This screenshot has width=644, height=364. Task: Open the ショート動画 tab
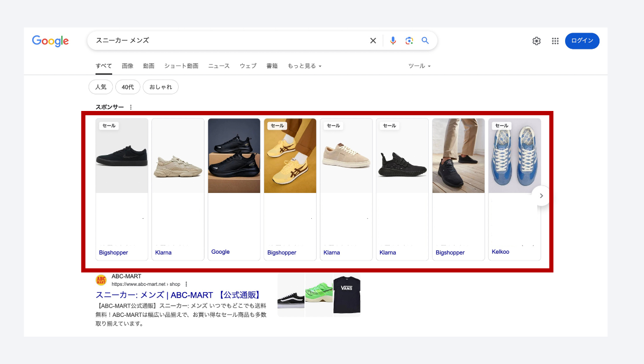pos(181,66)
